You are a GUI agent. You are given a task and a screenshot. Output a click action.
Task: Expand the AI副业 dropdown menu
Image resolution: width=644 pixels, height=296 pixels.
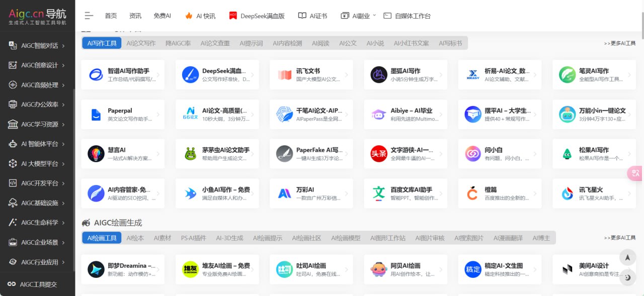coord(358,16)
